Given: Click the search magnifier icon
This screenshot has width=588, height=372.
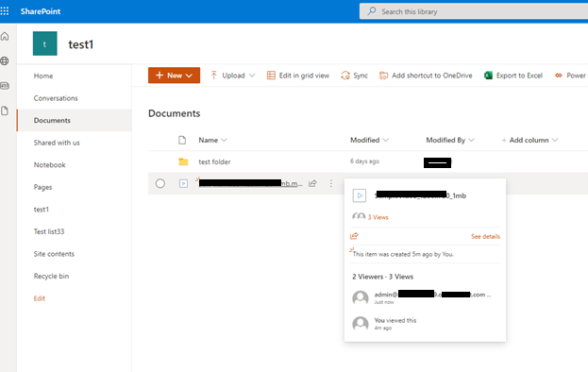Looking at the screenshot, I should pyautogui.click(x=372, y=11).
